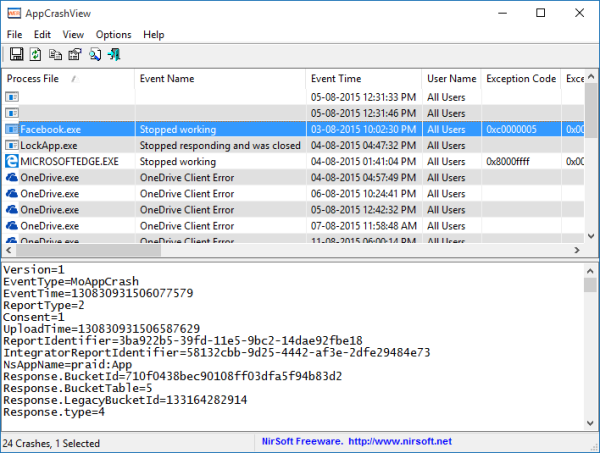The width and height of the screenshot is (600, 453).
Task: Click the Facebook.exe row icon
Action: click(x=12, y=129)
